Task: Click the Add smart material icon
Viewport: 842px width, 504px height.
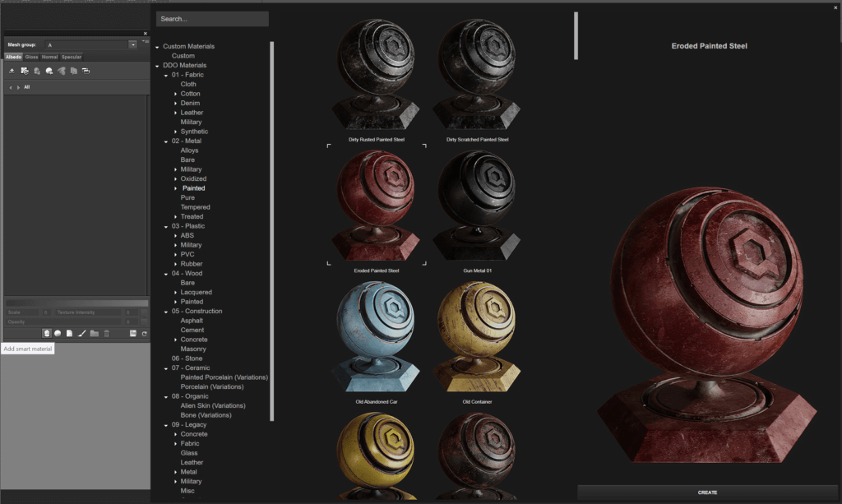Action: coord(47,333)
